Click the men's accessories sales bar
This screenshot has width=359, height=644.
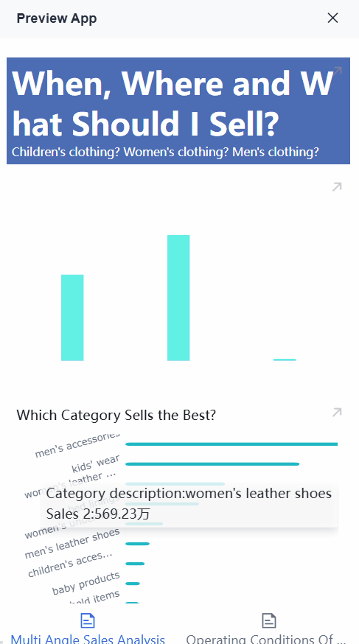[231, 444]
